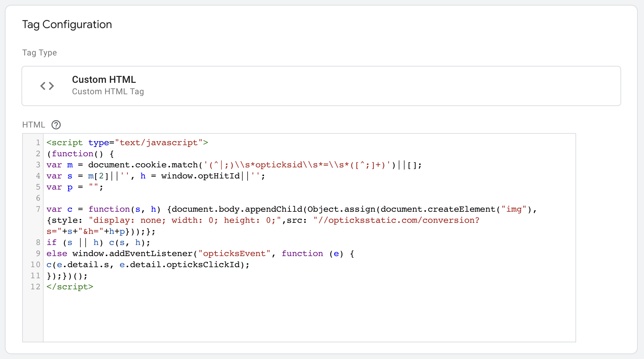This screenshot has width=644, height=359.
Task: Click the '});})();' closing line
Action: coord(67,276)
